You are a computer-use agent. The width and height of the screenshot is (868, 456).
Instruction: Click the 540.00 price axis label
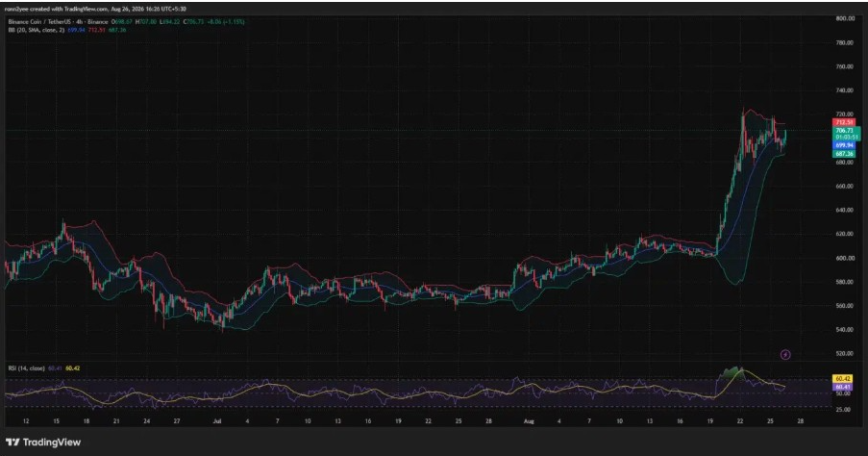pyautogui.click(x=845, y=330)
